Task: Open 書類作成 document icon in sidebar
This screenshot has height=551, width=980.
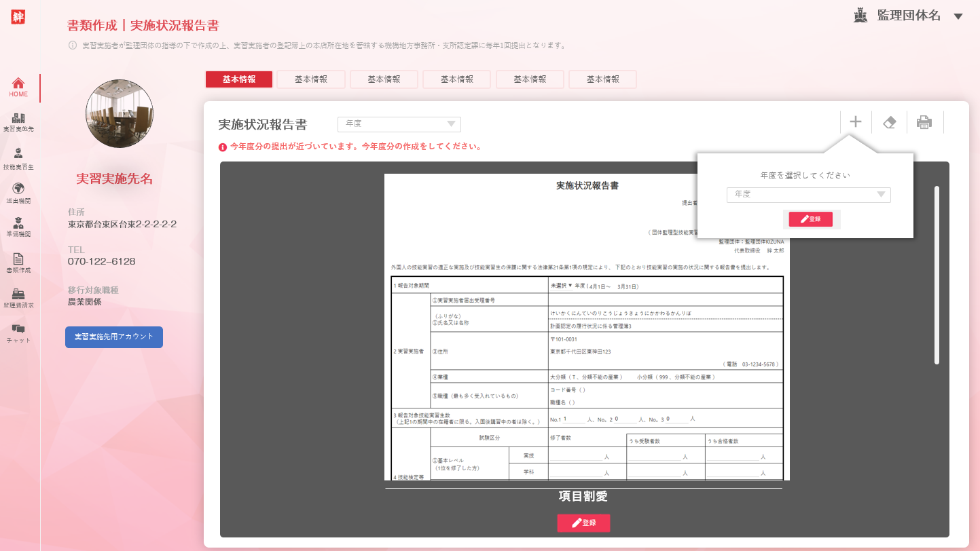Action: tap(18, 259)
